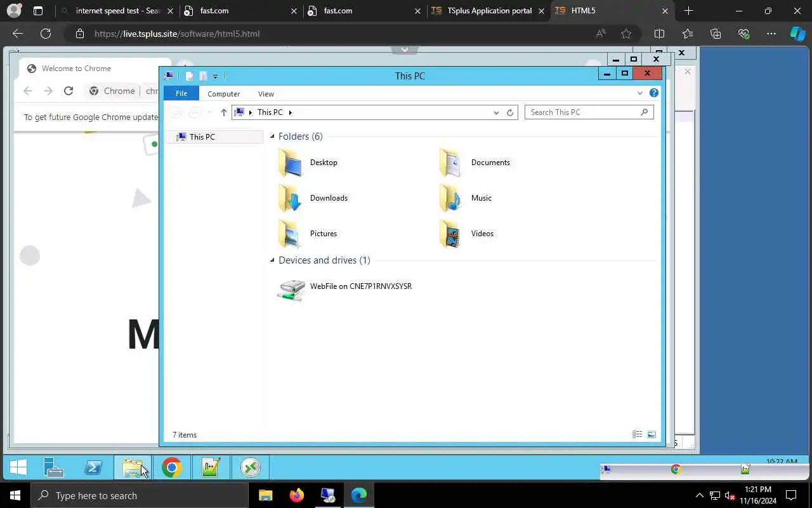Open the Computer ribbon tab
The height and width of the screenshot is (508, 812).
point(224,93)
